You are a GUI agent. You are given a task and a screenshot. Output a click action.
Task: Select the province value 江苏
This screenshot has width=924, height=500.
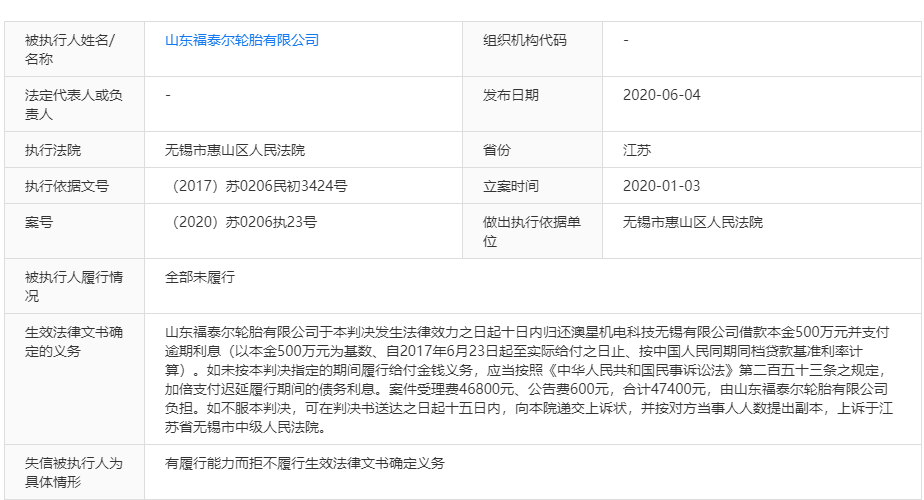(x=636, y=150)
